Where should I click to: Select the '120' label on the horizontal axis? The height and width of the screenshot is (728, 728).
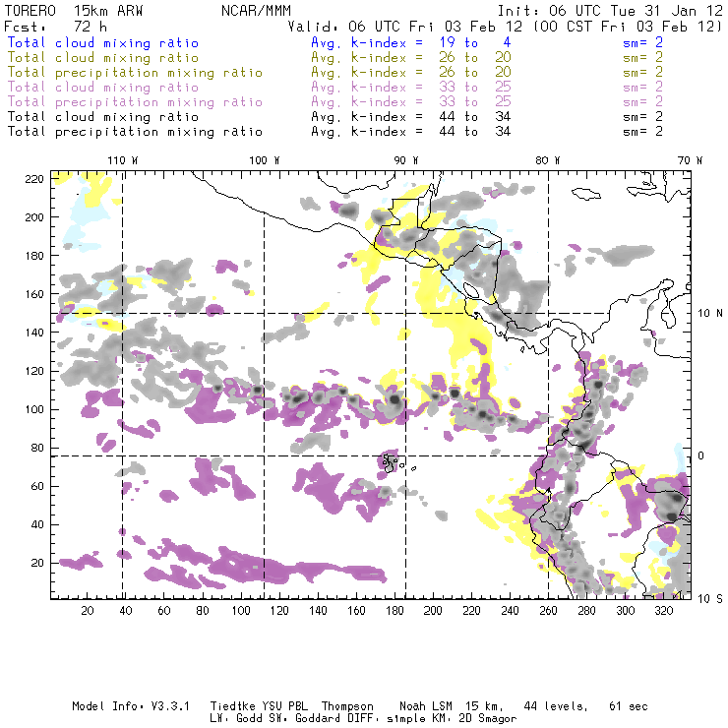click(x=279, y=611)
